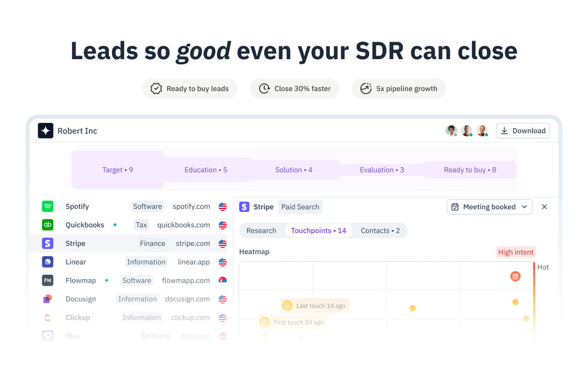This screenshot has height=390, width=588.
Task: Click the blue dot next to Quickbooks
Action: point(115,225)
